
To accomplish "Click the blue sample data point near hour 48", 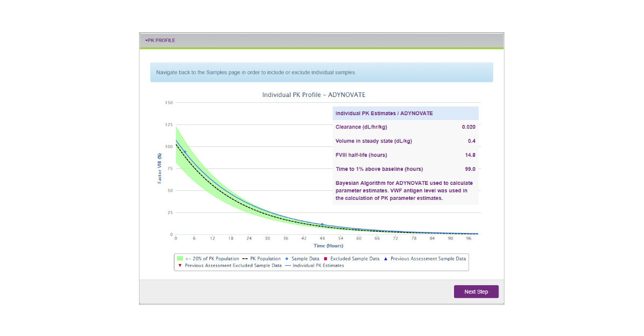I will 322,223.
